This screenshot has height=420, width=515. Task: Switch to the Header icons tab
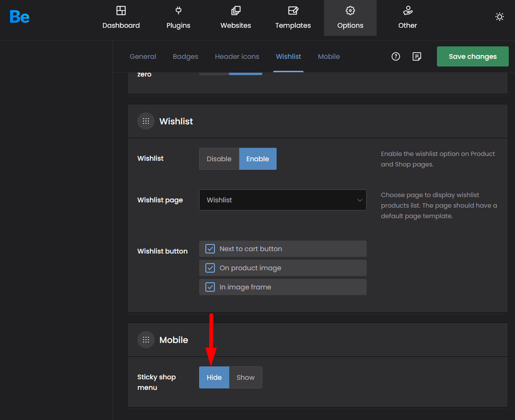tap(237, 56)
